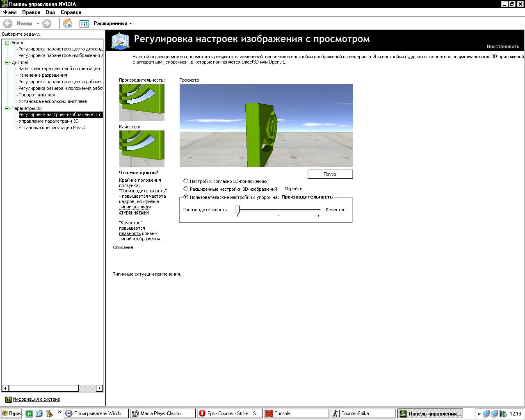
Task: Click the tree horizontal scrollbar right arrow
Action: [x=99, y=388]
